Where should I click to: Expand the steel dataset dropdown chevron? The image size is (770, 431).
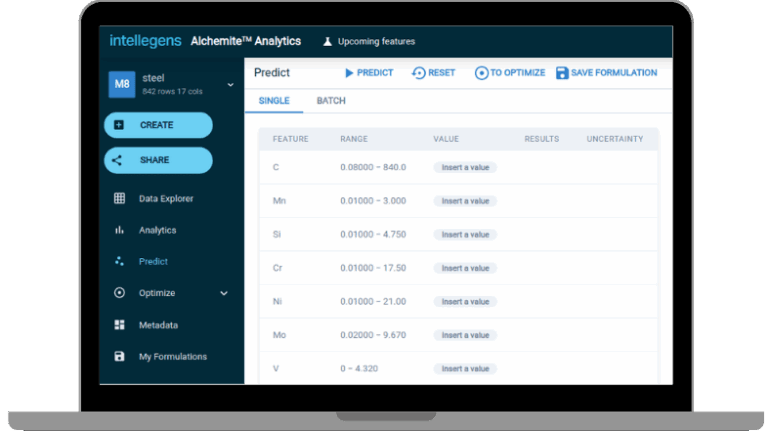[231, 85]
